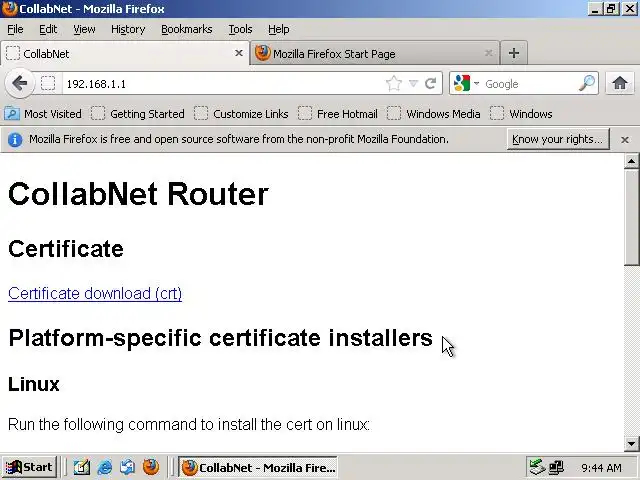Click the CollabNet Router heading
This screenshot has height=480, width=640.
pos(138,194)
